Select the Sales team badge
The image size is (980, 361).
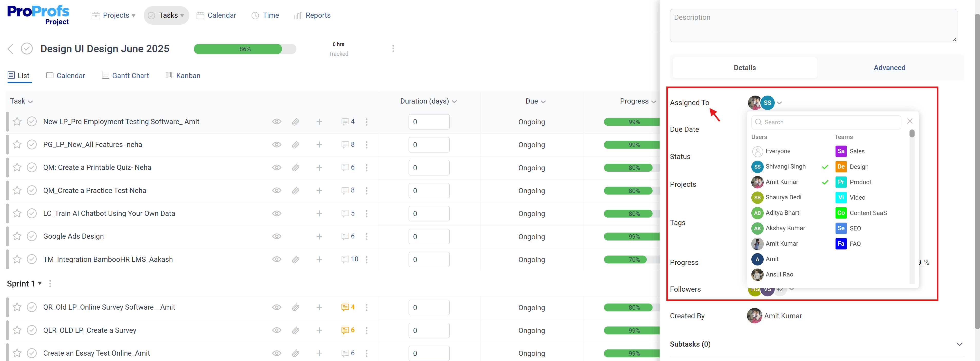pyautogui.click(x=841, y=151)
